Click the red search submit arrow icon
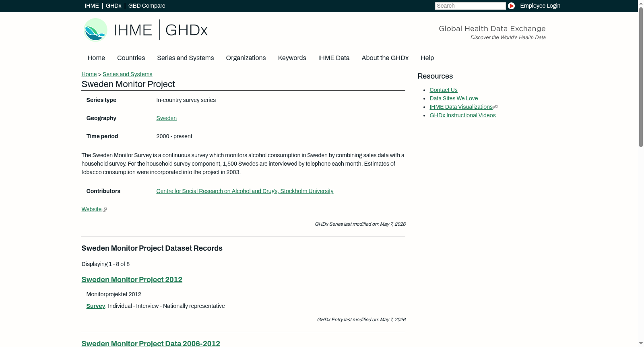 (511, 6)
